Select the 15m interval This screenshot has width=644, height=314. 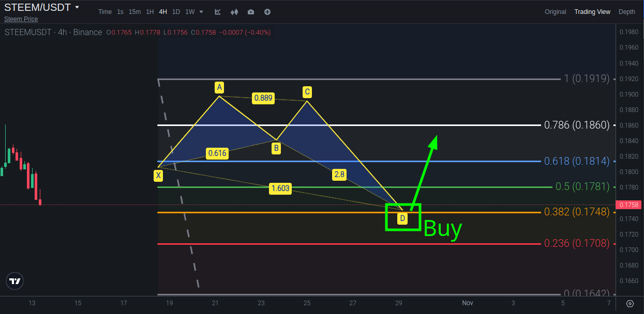click(x=134, y=12)
